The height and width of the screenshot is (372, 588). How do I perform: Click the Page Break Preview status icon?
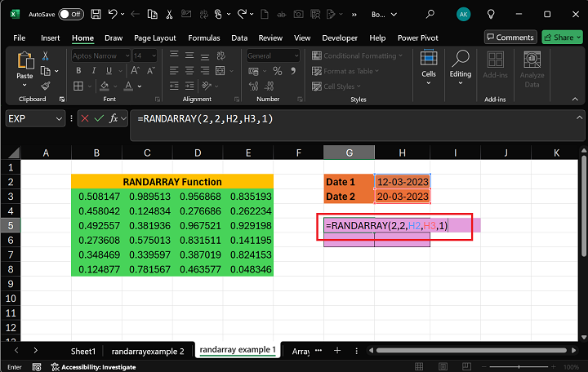coord(466,367)
